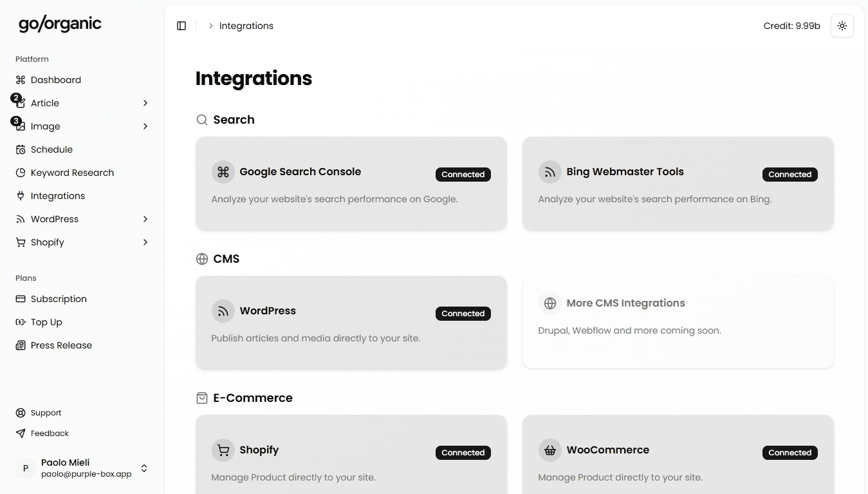Image resolution: width=868 pixels, height=494 pixels.
Task: Click the Google Search Console card icon
Action: [x=223, y=172]
